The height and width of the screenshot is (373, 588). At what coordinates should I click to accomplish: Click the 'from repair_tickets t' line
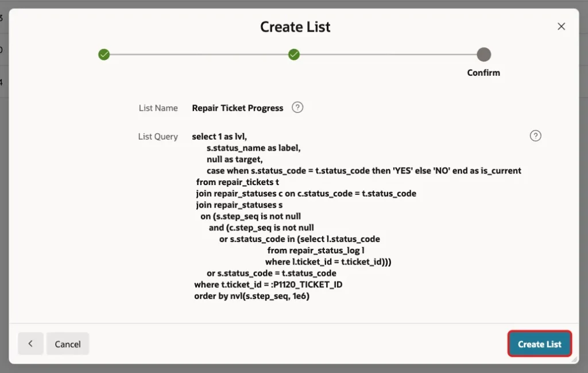coord(237,182)
